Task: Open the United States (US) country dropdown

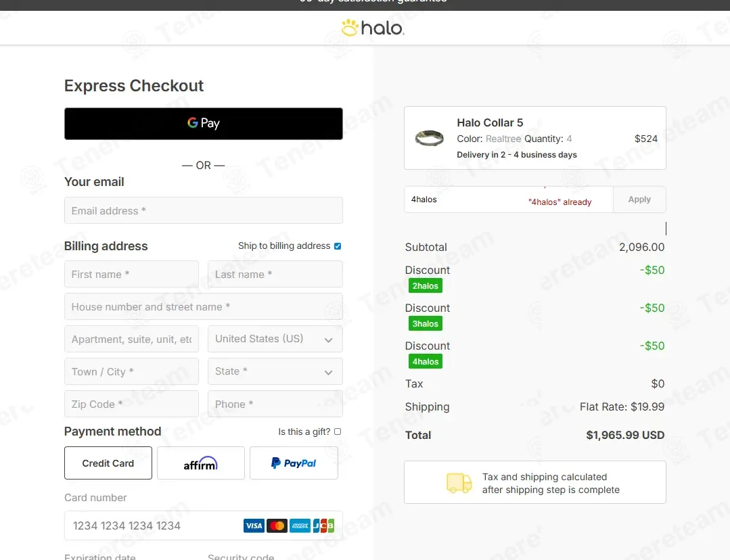Action: pos(275,339)
